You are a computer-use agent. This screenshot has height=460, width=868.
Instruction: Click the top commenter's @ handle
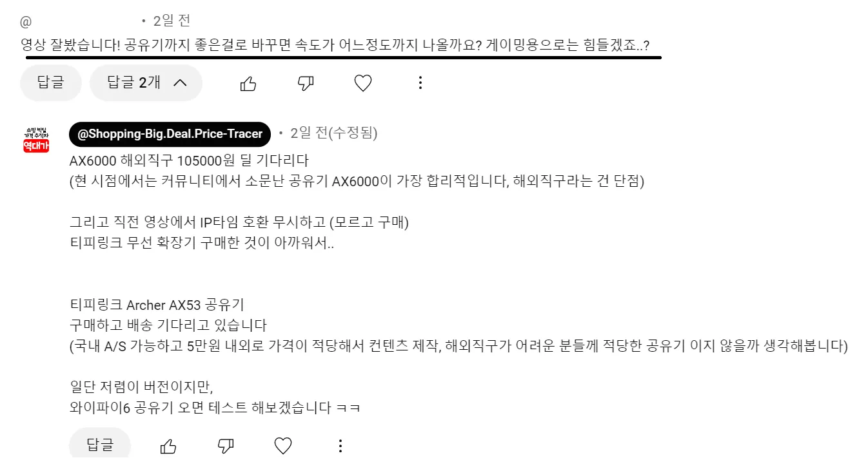(26, 22)
